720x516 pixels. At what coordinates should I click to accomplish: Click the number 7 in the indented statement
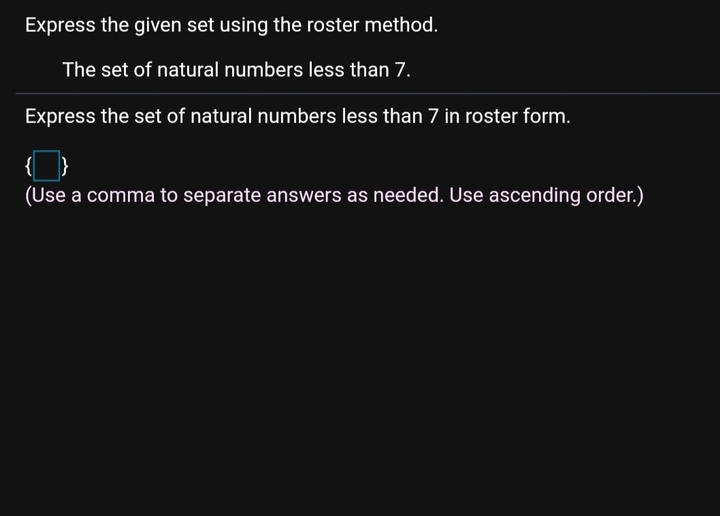(x=400, y=70)
